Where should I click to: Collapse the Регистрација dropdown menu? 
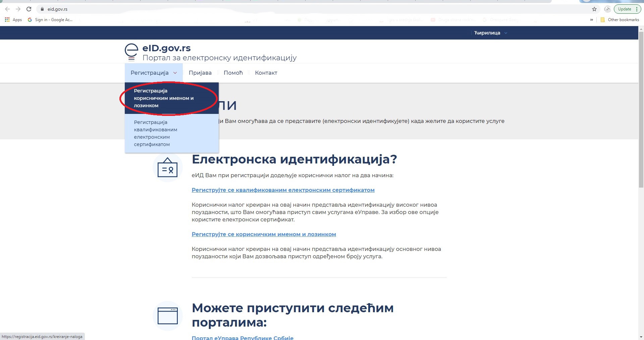tap(153, 73)
